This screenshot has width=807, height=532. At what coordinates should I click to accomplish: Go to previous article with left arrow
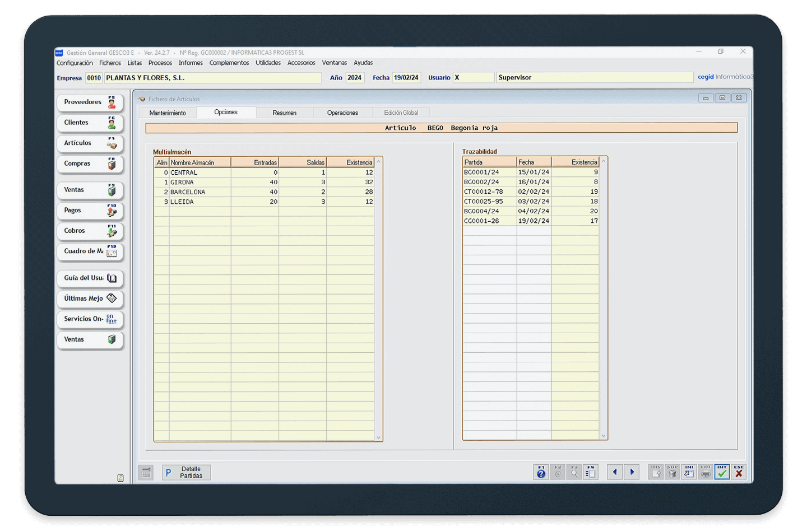[615, 472]
